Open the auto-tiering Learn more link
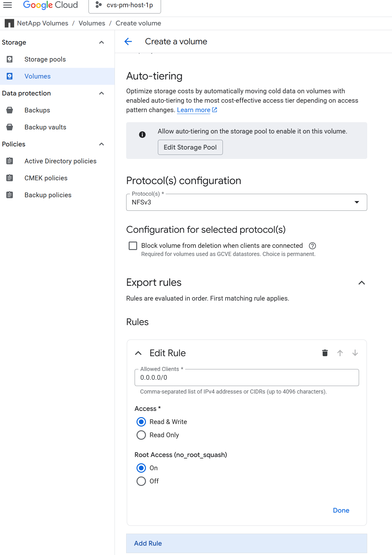392x555 pixels. pyautogui.click(x=194, y=110)
